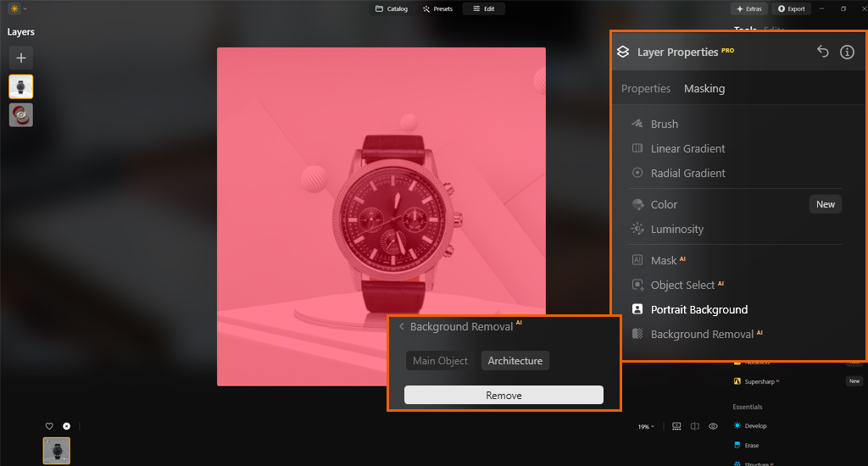This screenshot has width=868, height=466.
Task: Switch to the Masking tab
Action: (704, 89)
